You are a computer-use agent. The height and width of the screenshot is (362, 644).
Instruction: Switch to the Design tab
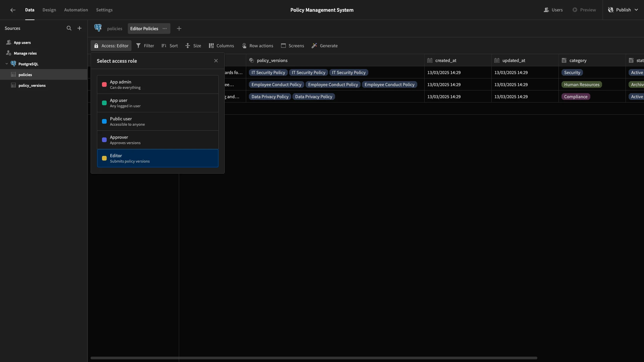49,10
